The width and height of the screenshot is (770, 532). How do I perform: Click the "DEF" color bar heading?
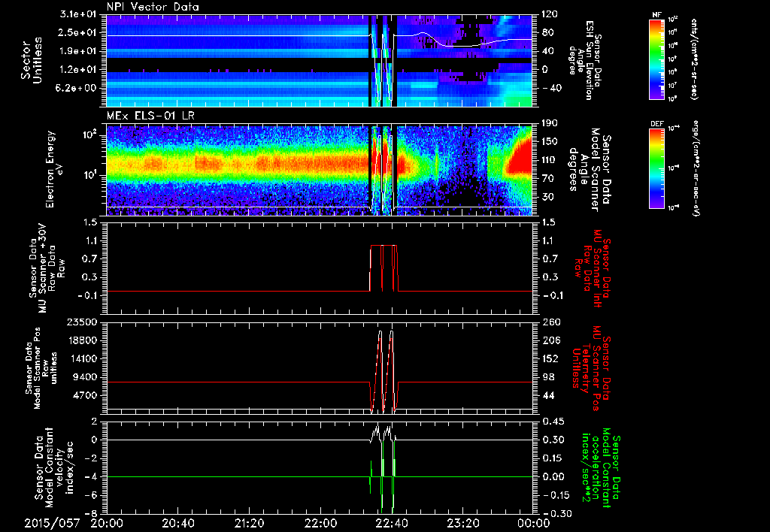[x=656, y=124]
